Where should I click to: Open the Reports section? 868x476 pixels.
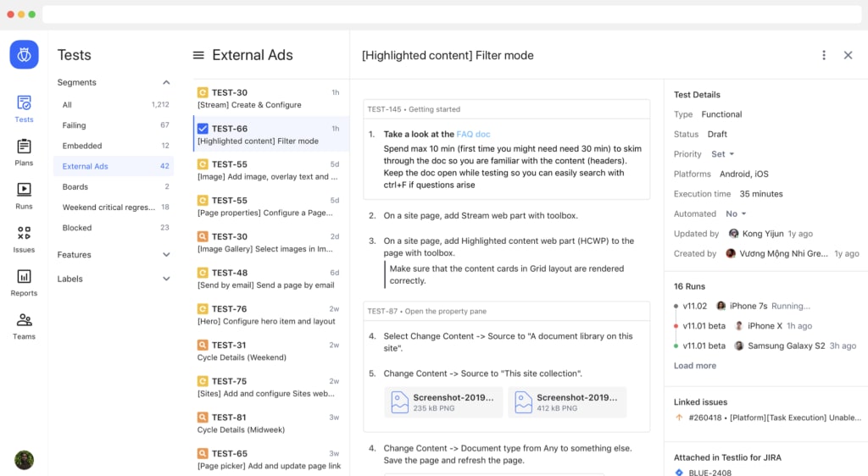pos(24,280)
